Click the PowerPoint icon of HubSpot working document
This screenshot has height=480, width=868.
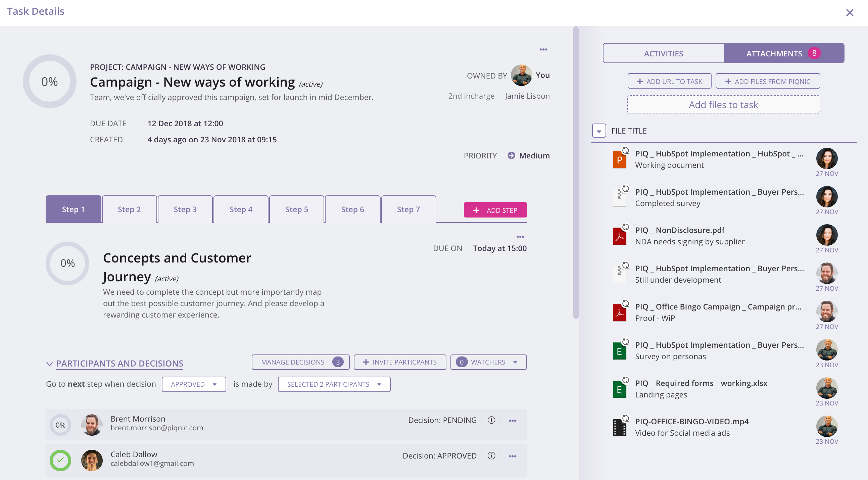(619, 160)
